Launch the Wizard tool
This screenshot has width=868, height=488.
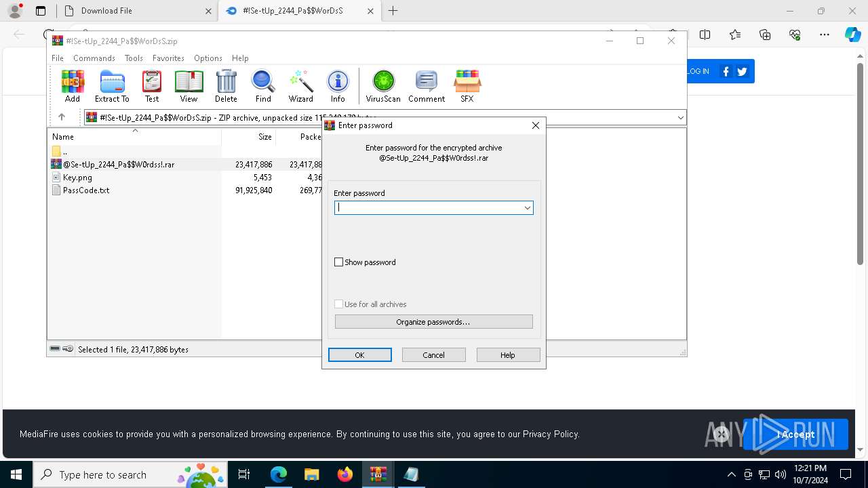tap(300, 86)
